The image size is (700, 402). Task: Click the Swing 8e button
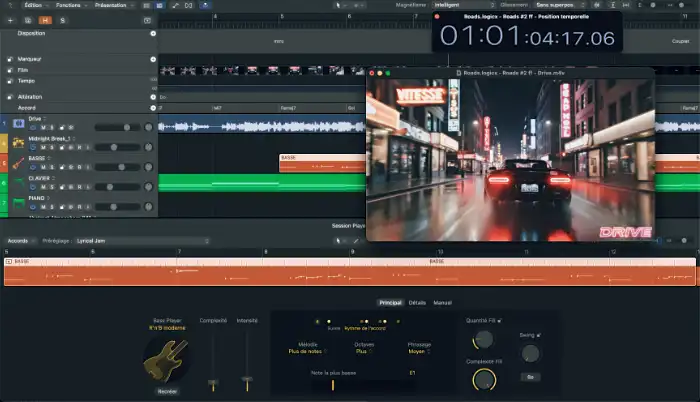click(x=530, y=377)
